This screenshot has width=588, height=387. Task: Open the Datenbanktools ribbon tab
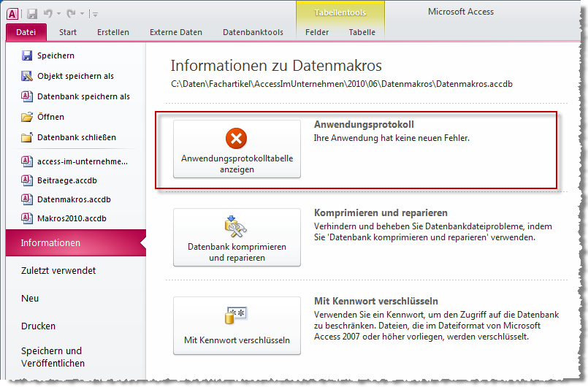click(253, 32)
